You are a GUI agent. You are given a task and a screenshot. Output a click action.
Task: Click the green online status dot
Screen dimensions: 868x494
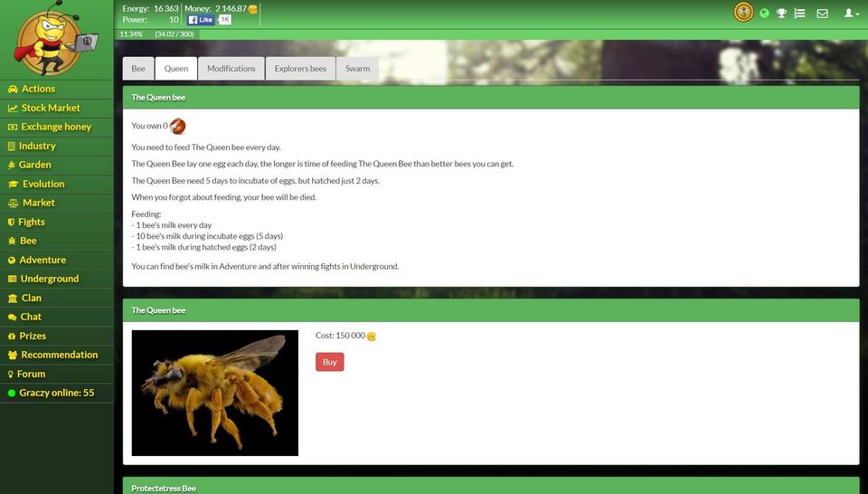click(12, 394)
